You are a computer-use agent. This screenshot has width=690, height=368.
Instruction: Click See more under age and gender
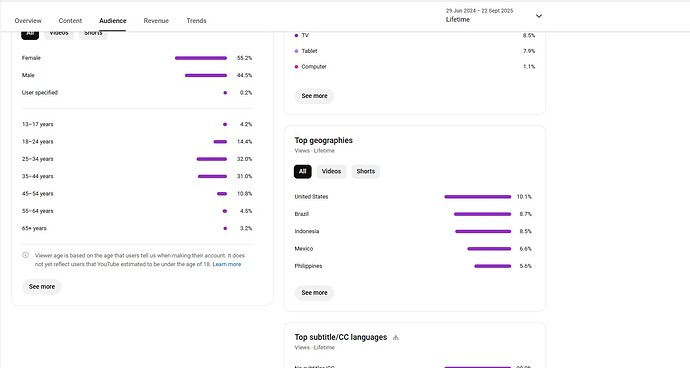(42, 287)
